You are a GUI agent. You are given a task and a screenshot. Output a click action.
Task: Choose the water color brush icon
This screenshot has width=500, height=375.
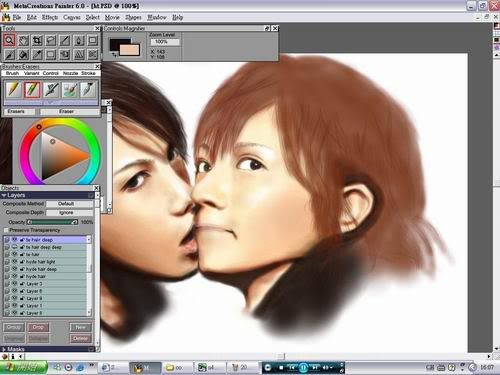(x=70, y=89)
